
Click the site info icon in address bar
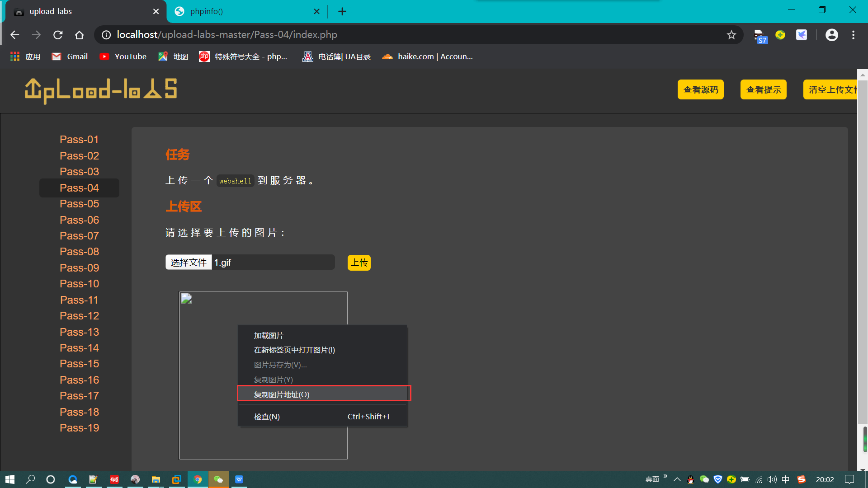106,35
